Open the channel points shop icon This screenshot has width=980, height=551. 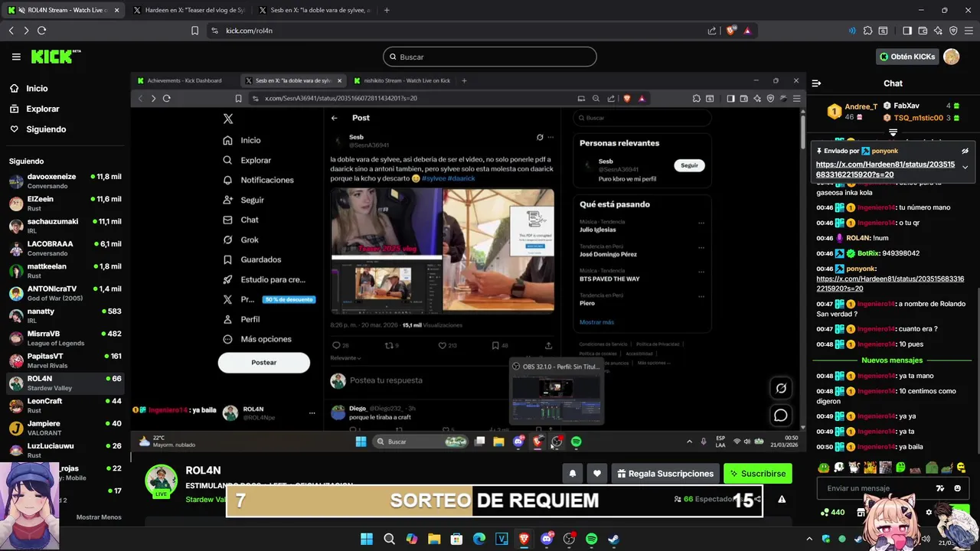[861, 512]
